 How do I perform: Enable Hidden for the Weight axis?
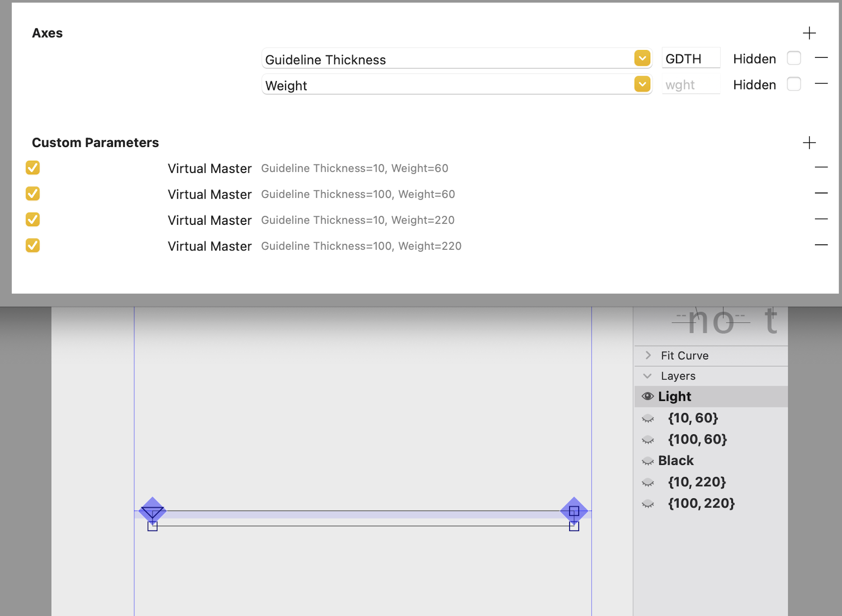pyautogui.click(x=794, y=84)
